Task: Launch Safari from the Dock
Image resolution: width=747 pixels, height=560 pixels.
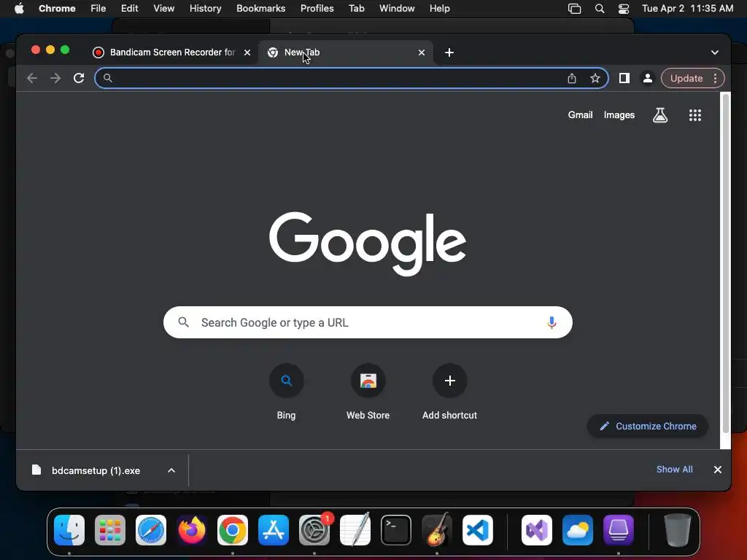Action: [151, 530]
